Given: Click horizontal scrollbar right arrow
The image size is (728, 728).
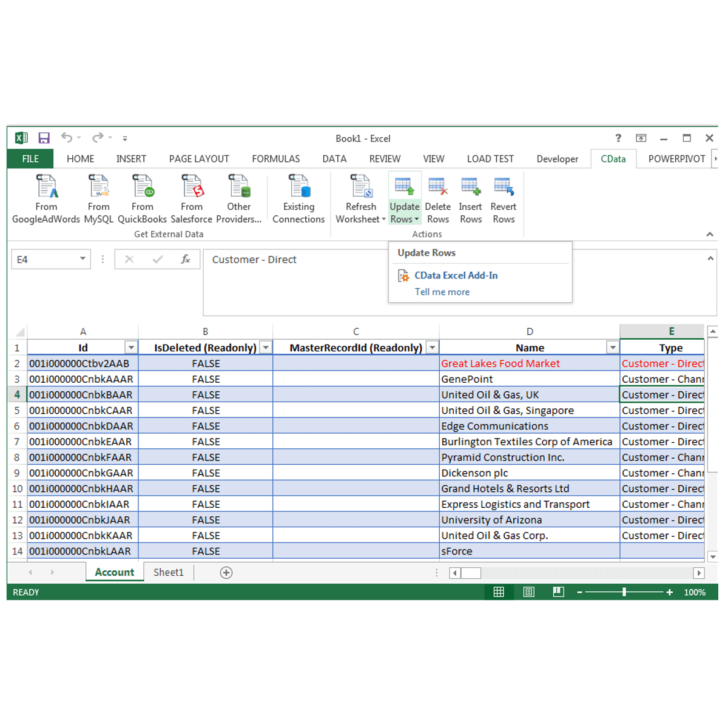Looking at the screenshot, I should tap(699, 573).
